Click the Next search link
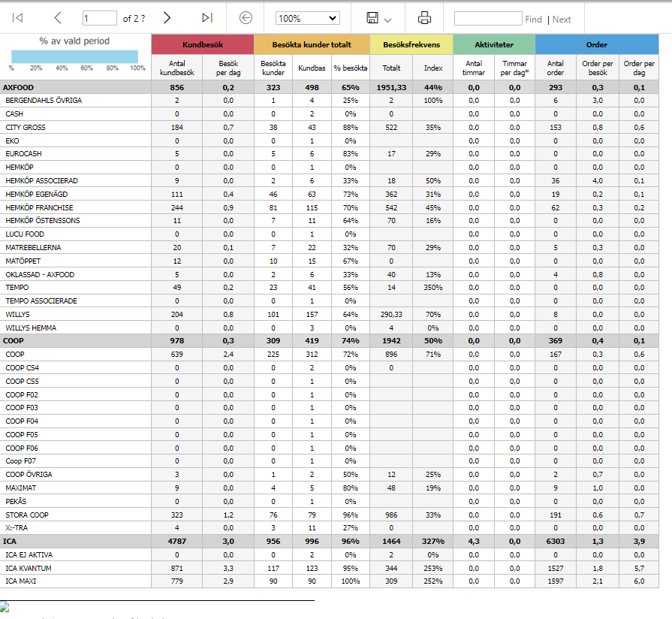Viewport: 672px width, 619px height. (x=562, y=20)
